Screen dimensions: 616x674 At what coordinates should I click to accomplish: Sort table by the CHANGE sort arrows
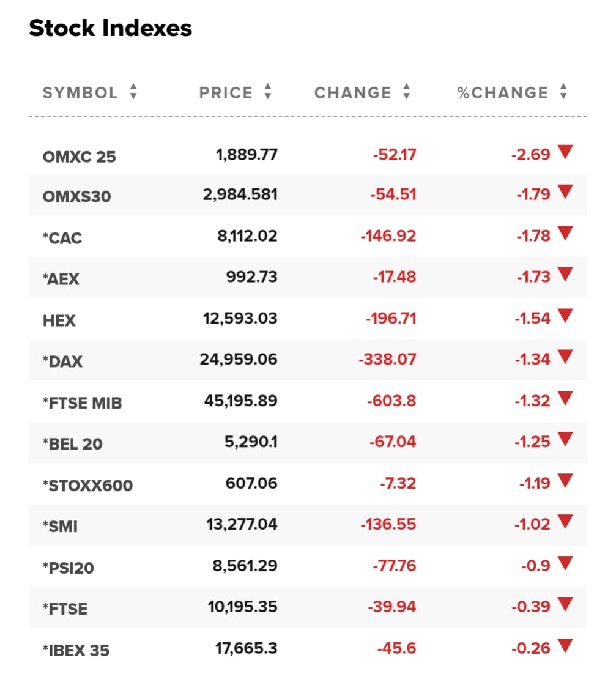tap(406, 92)
